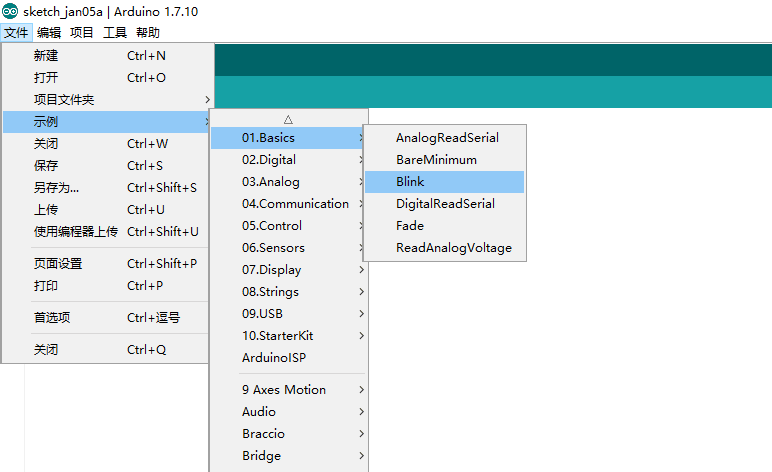The height and width of the screenshot is (472, 772).
Task: Expand the 04.Communication submenu
Action: pos(295,204)
